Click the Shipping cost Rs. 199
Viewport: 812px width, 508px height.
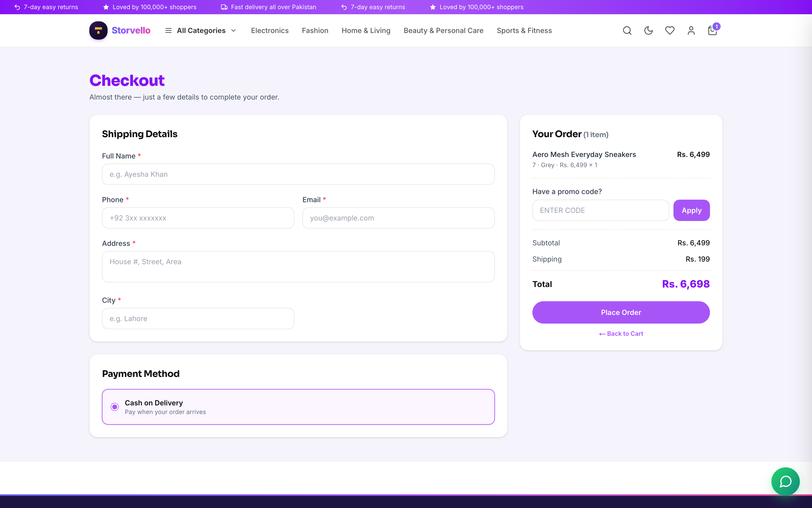click(698, 259)
